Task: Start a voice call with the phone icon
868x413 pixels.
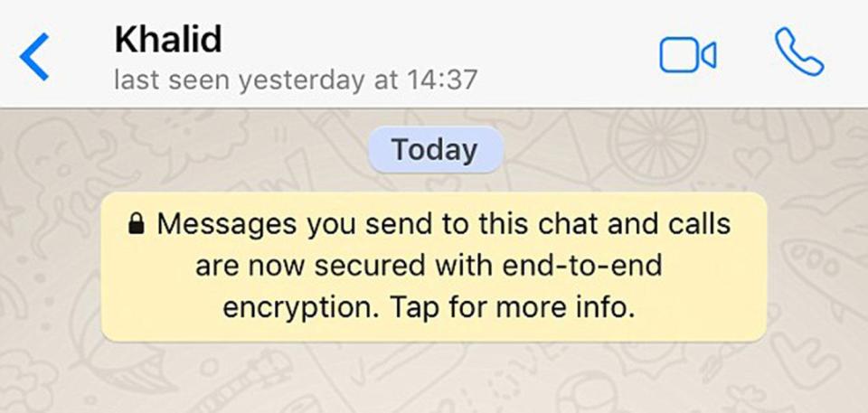Action: click(799, 52)
